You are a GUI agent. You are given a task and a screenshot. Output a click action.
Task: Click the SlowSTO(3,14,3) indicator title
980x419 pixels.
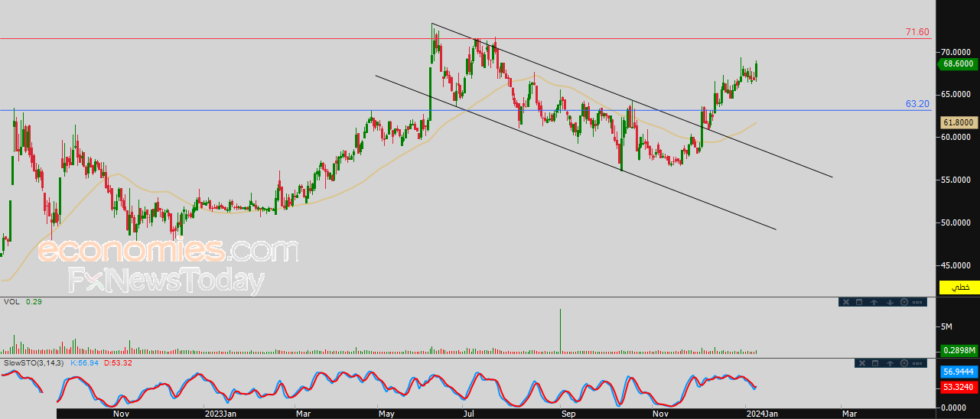[34, 362]
